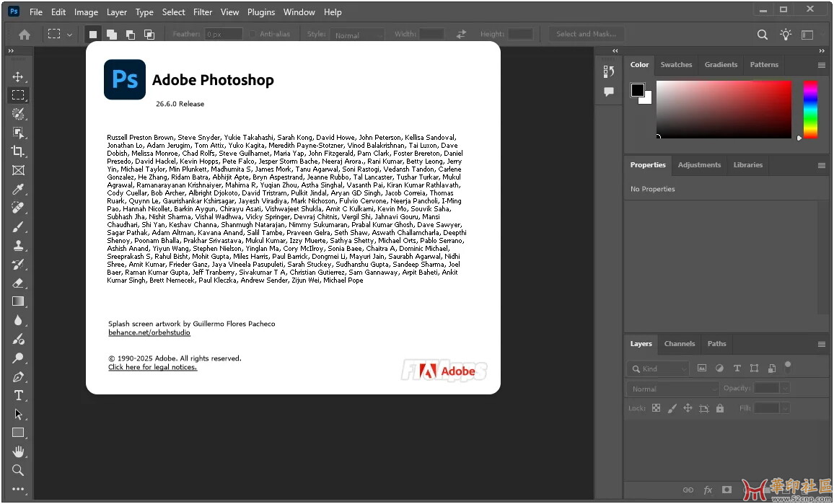Select the Rectangle shape tool
834x504 pixels.
click(18, 433)
